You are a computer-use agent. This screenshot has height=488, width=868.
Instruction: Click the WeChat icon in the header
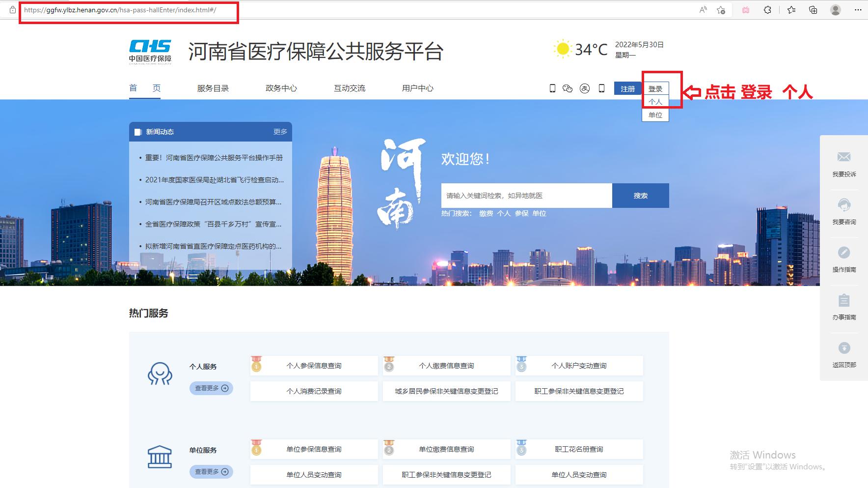point(567,88)
